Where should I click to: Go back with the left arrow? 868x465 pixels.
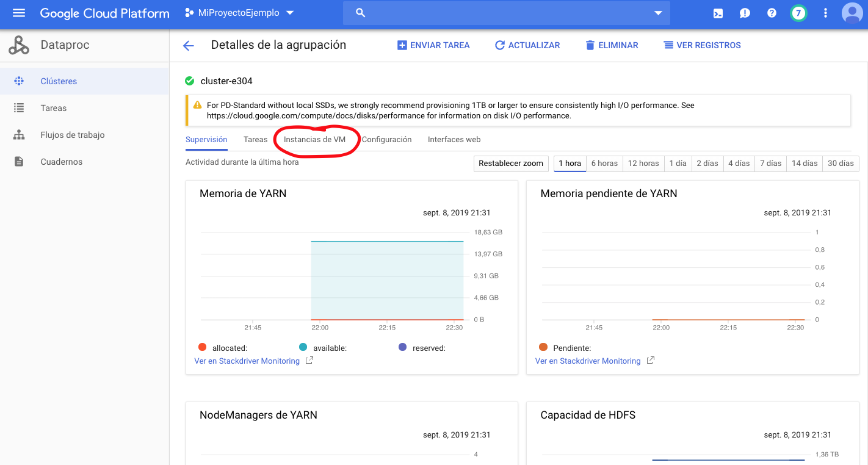188,45
